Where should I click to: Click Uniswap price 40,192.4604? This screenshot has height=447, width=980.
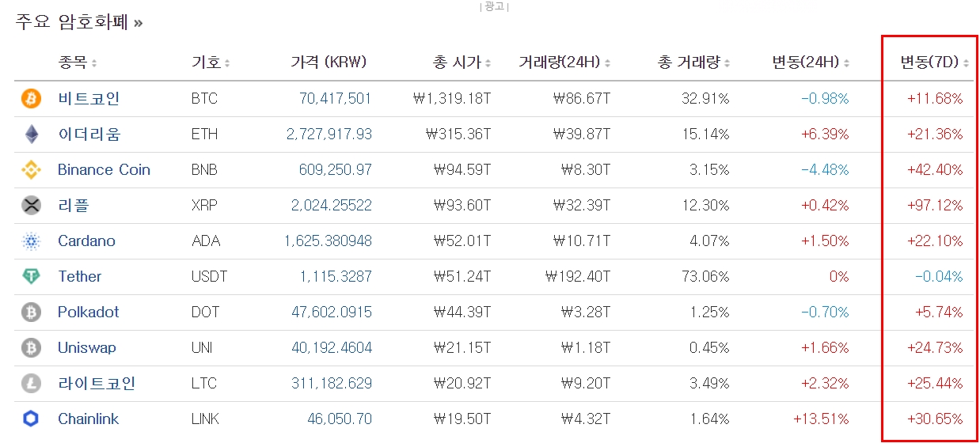[332, 348]
